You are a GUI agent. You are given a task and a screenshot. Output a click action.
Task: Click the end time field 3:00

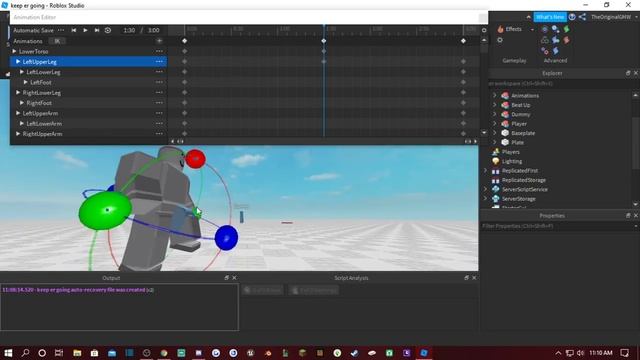[x=153, y=30]
